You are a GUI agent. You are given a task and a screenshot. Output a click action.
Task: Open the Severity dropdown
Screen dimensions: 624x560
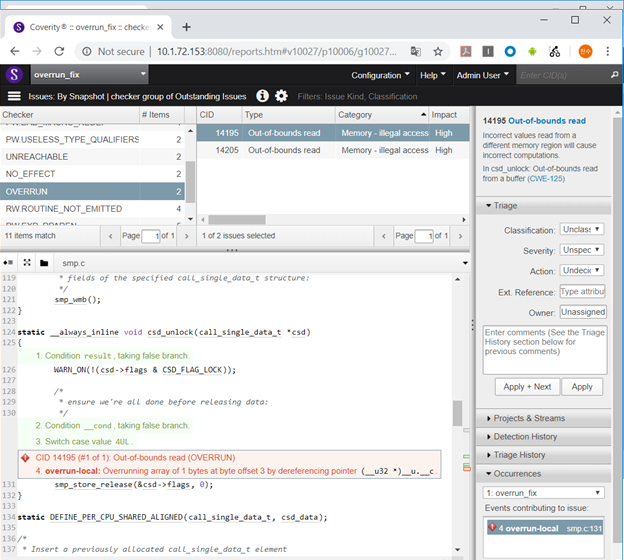[581, 250]
